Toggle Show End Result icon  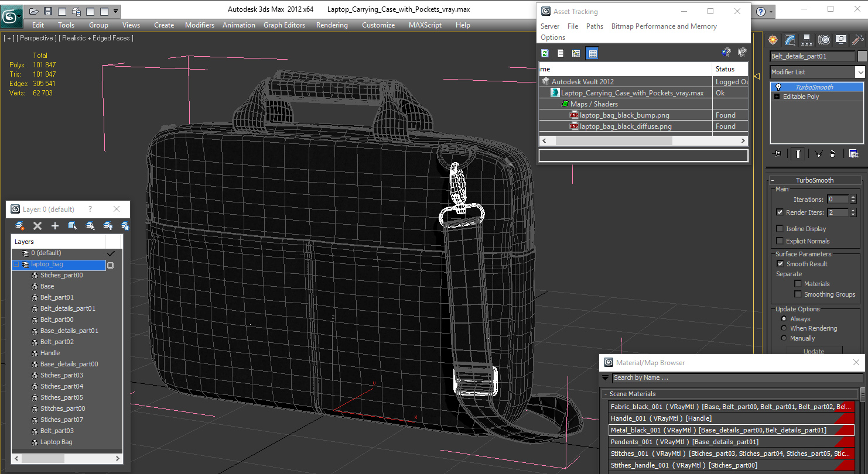798,154
